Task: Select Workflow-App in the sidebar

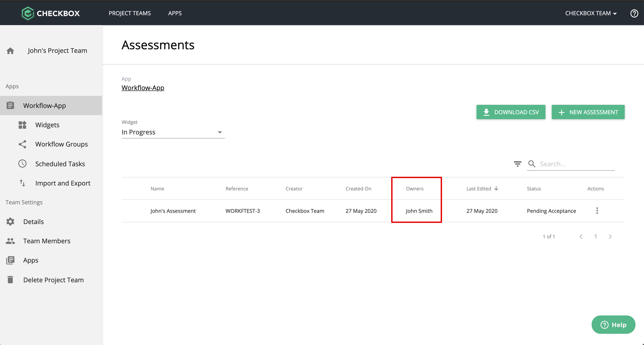Action: pos(51,105)
